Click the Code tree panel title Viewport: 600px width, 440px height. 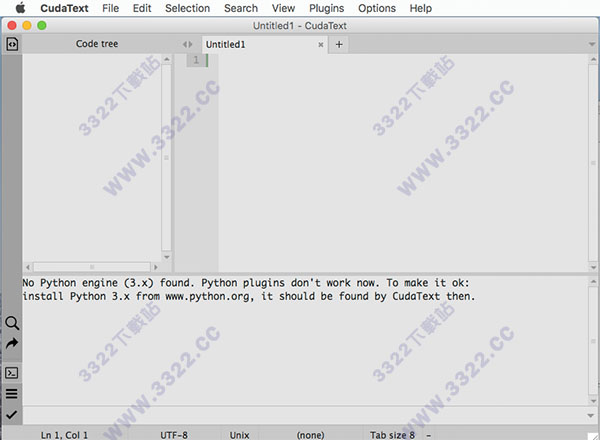97,44
